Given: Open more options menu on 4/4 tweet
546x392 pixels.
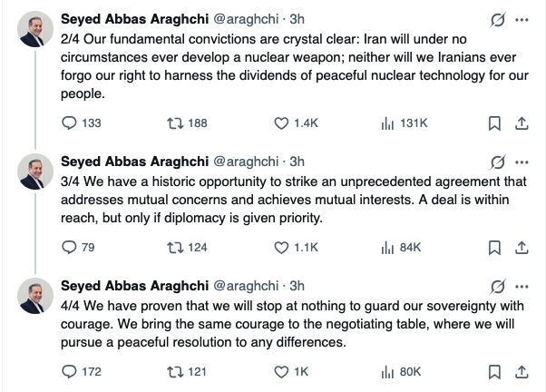Looking at the screenshot, I should click(522, 286).
